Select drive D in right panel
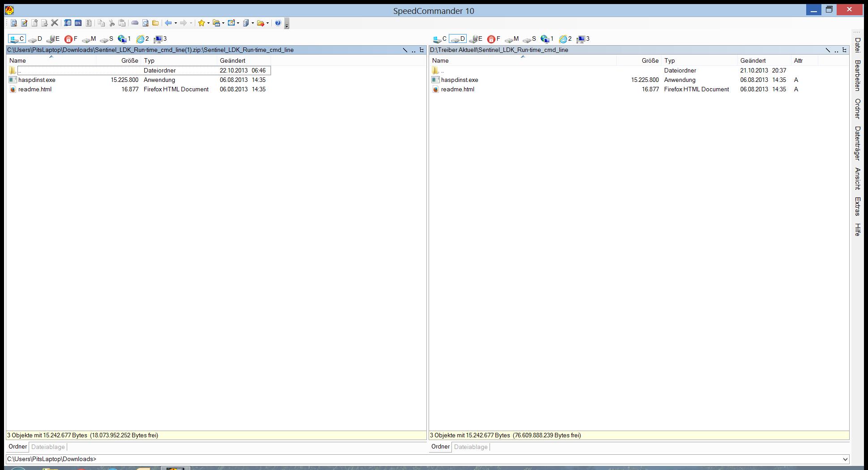Screen dimensions: 868x470 (458, 39)
